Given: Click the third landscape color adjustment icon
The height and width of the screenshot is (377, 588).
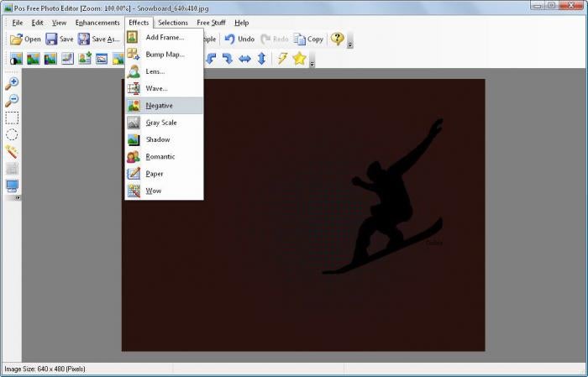Looking at the screenshot, I should 50,59.
